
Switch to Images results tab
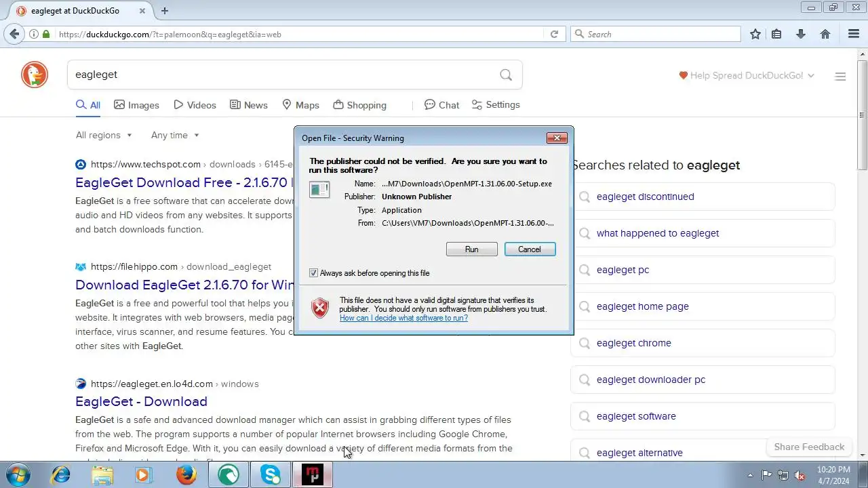tap(136, 105)
